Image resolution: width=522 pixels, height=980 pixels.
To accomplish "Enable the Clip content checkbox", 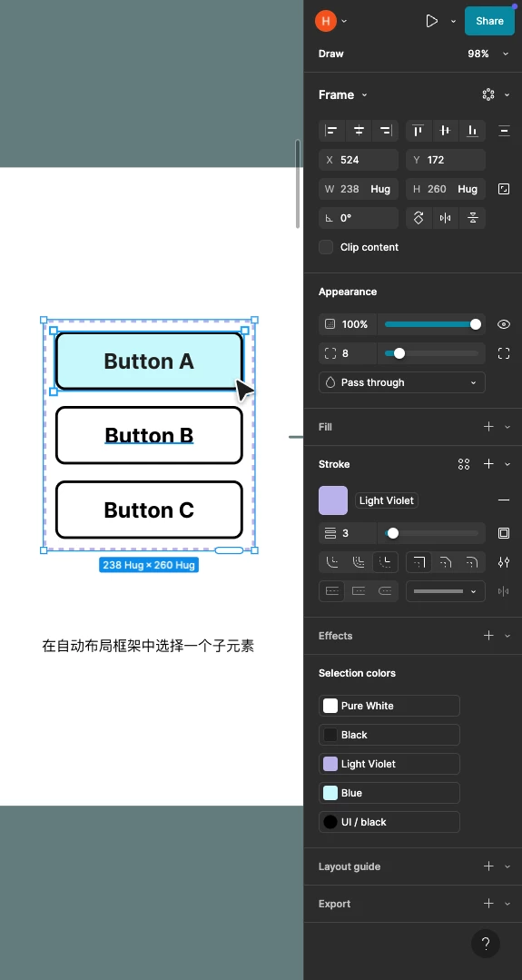I will click(326, 247).
